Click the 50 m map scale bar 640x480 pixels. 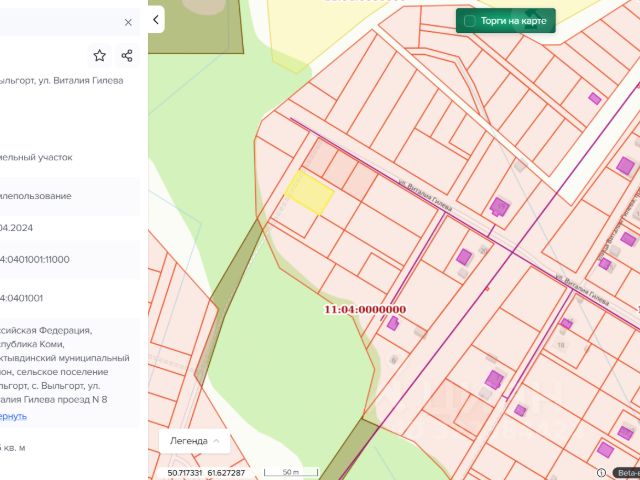pyautogui.click(x=291, y=472)
